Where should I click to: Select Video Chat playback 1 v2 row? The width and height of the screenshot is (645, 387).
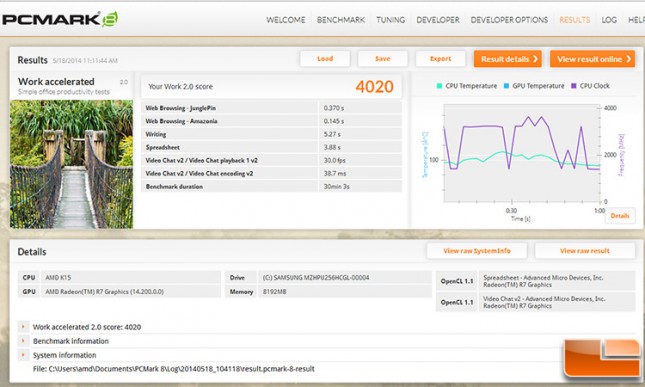[x=271, y=160]
